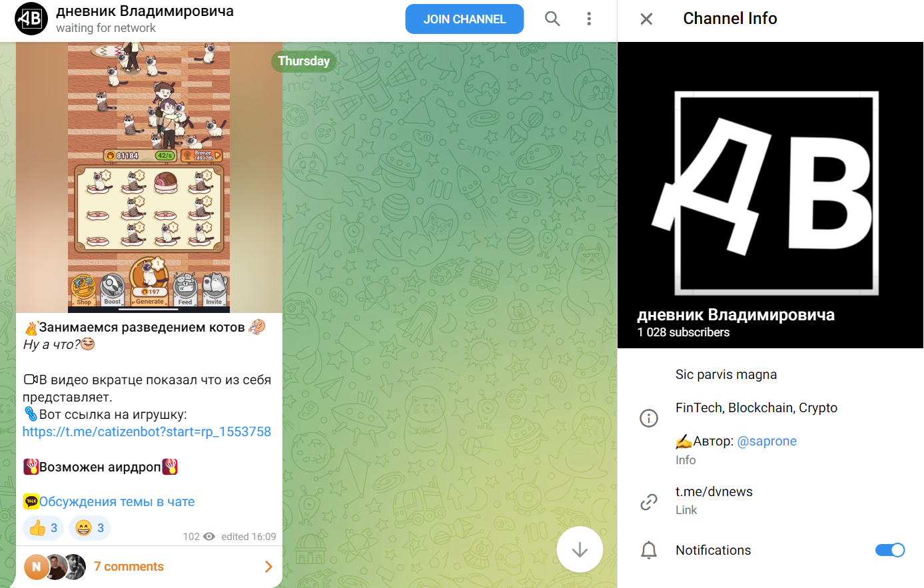Click the info circle icon
The image size is (924, 588).
pyautogui.click(x=649, y=418)
